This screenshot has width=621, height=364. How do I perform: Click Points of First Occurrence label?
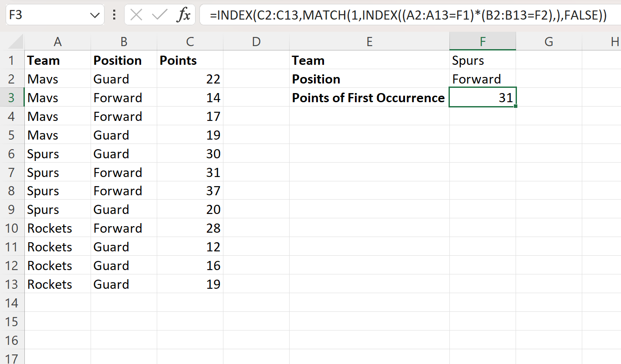pyautogui.click(x=368, y=97)
